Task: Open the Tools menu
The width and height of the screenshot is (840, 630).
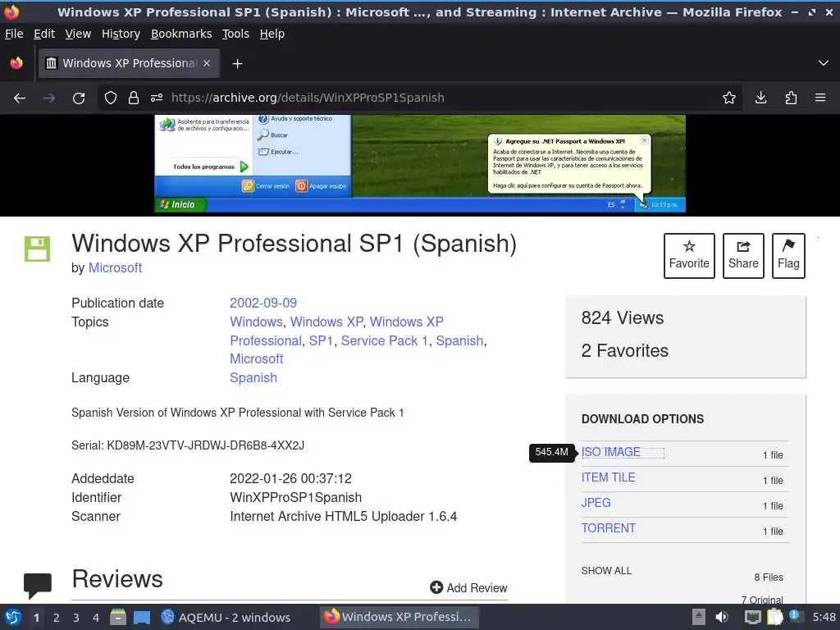Action: click(x=235, y=34)
